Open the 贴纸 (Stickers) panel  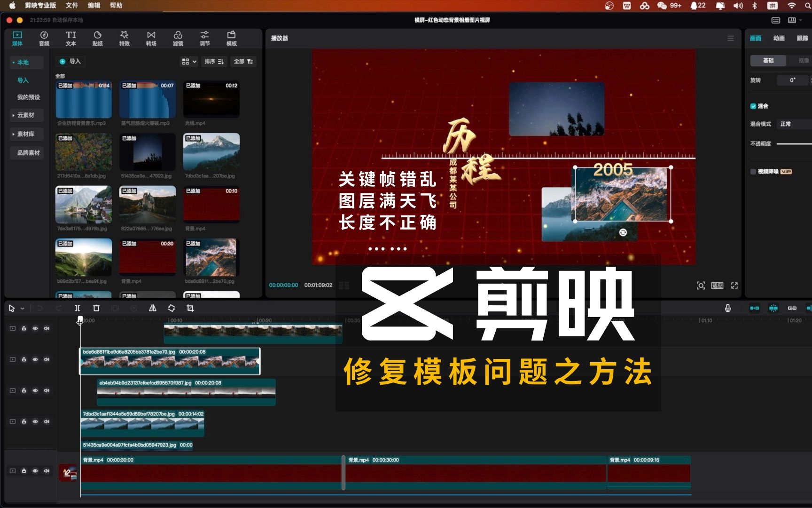point(97,38)
